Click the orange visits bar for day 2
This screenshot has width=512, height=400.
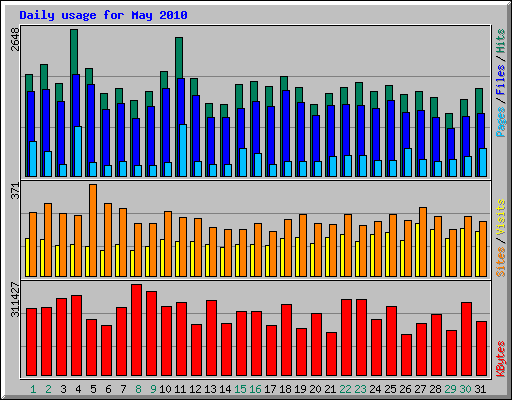tap(48, 240)
